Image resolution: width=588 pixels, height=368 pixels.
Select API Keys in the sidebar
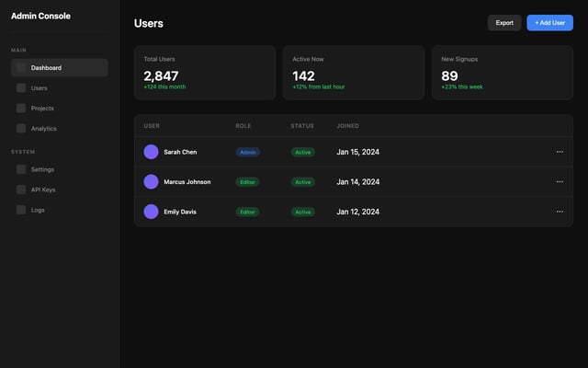click(x=59, y=190)
